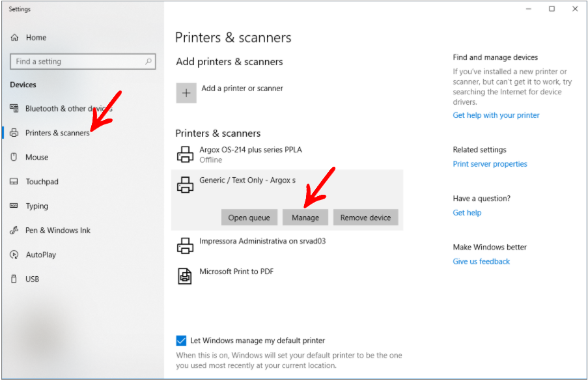This screenshot has width=588, height=381.
Task: Go to Home in Settings sidebar
Action: 36,38
